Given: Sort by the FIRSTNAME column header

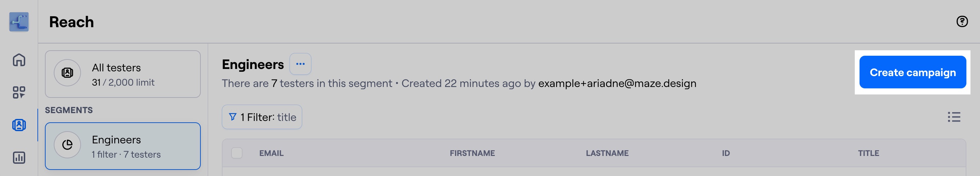Looking at the screenshot, I should tap(472, 153).
